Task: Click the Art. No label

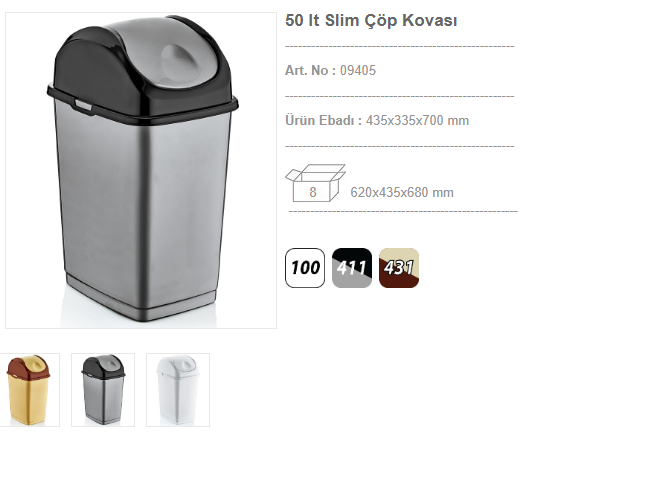Action: [310, 70]
